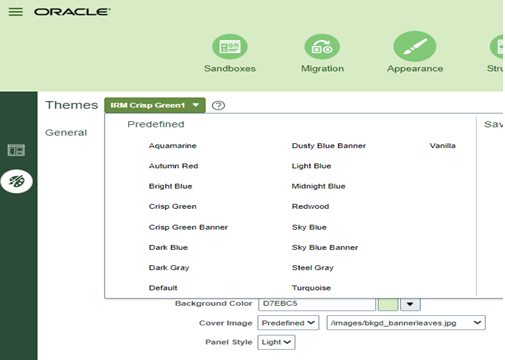
Task: Choose the Dark Blue theme
Action: tap(168, 248)
